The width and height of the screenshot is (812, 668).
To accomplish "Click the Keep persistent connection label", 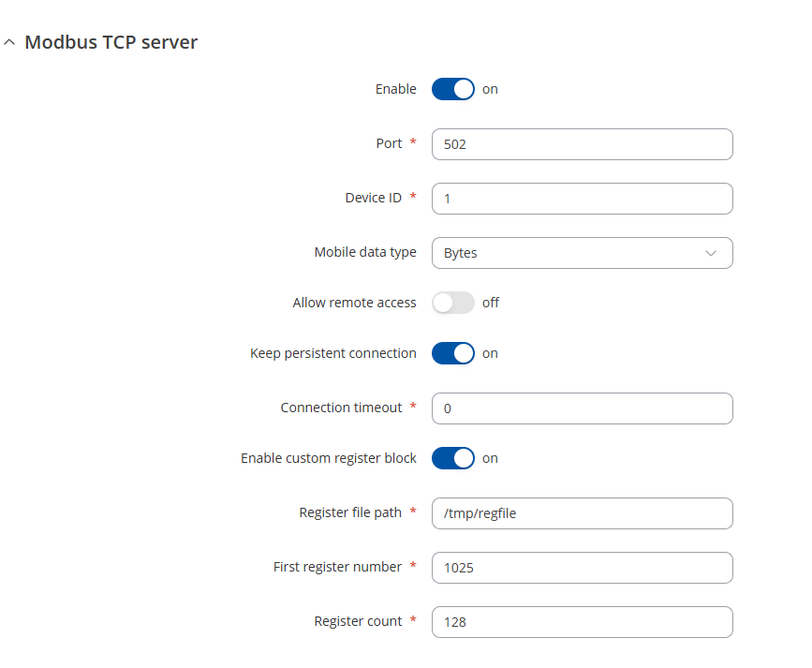I will pyautogui.click(x=332, y=353).
